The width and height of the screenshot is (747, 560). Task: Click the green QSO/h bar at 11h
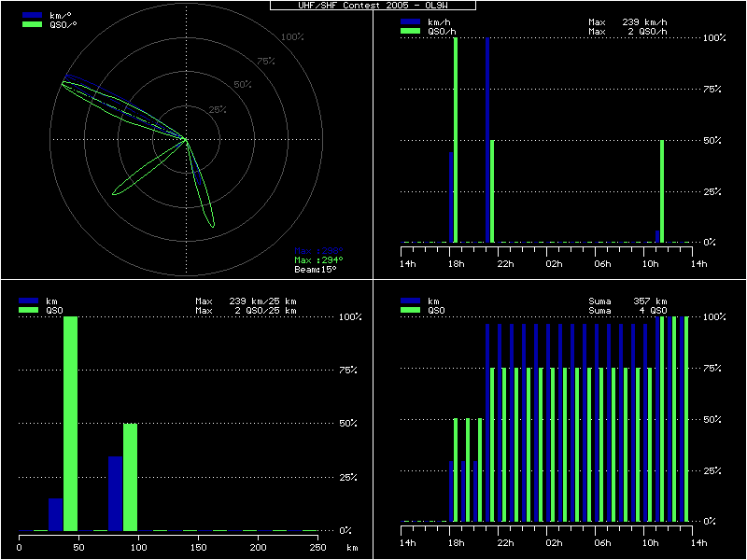(662, 191)
